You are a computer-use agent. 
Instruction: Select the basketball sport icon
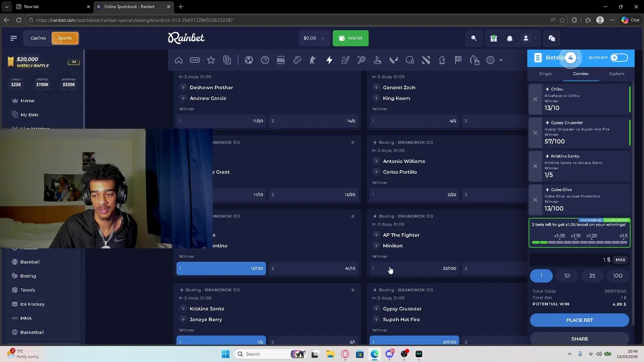point(265,60)
